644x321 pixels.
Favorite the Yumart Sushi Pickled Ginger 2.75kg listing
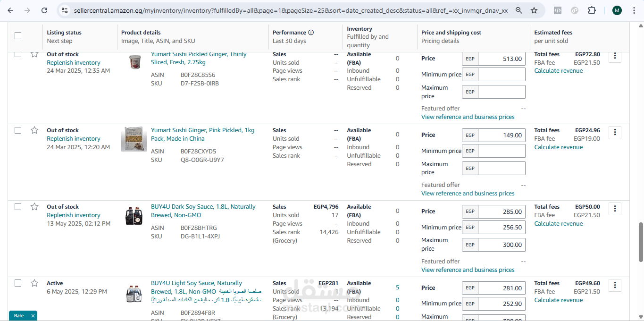[34, 54]
